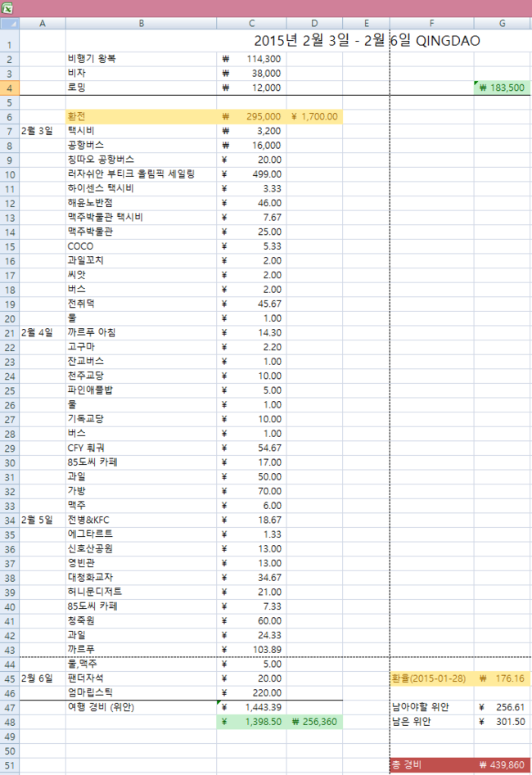The width and height of the screenshot is (532, 775).
Task: Click cell 'COCO'
Action: [141, 246]
